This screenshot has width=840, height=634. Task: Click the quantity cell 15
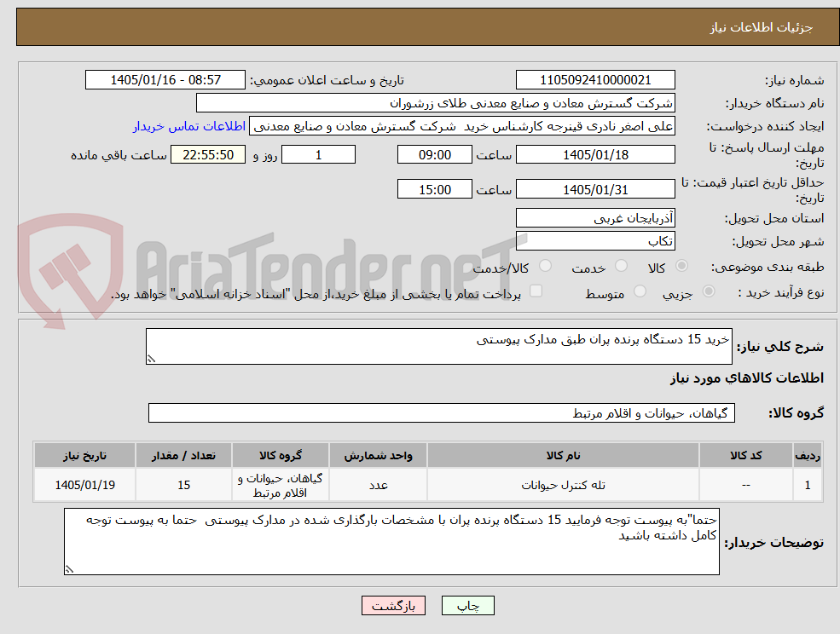(183, 485)
